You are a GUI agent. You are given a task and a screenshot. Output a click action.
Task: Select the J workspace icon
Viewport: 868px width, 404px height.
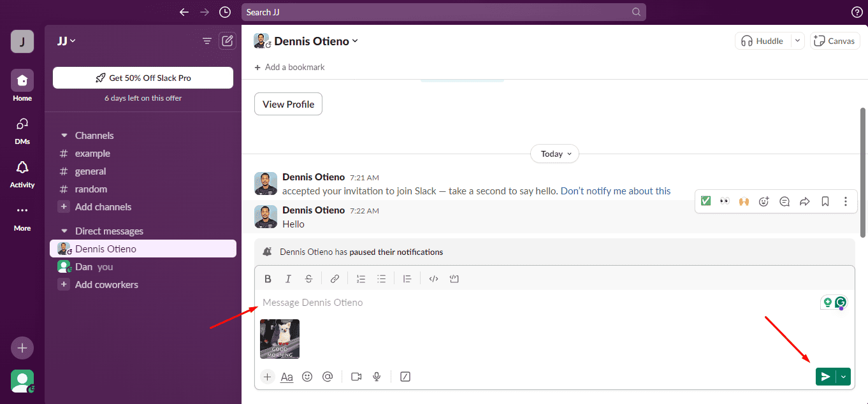click(x=22, y=41)
